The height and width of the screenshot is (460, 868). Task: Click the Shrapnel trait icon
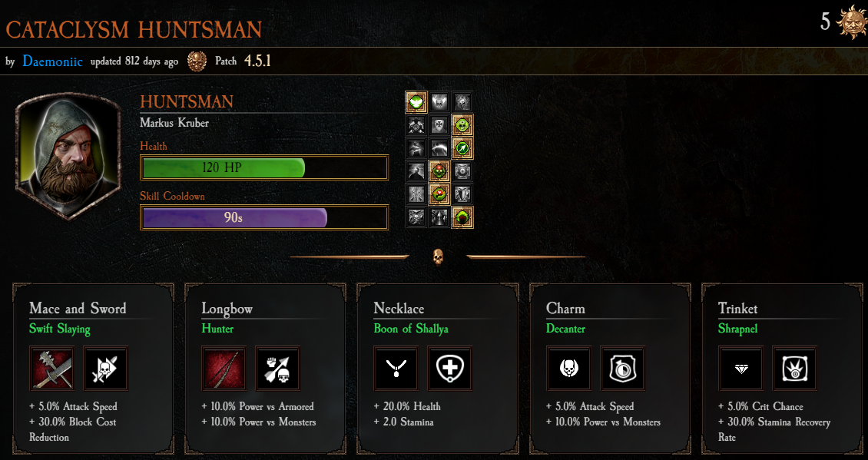point(795,368)
